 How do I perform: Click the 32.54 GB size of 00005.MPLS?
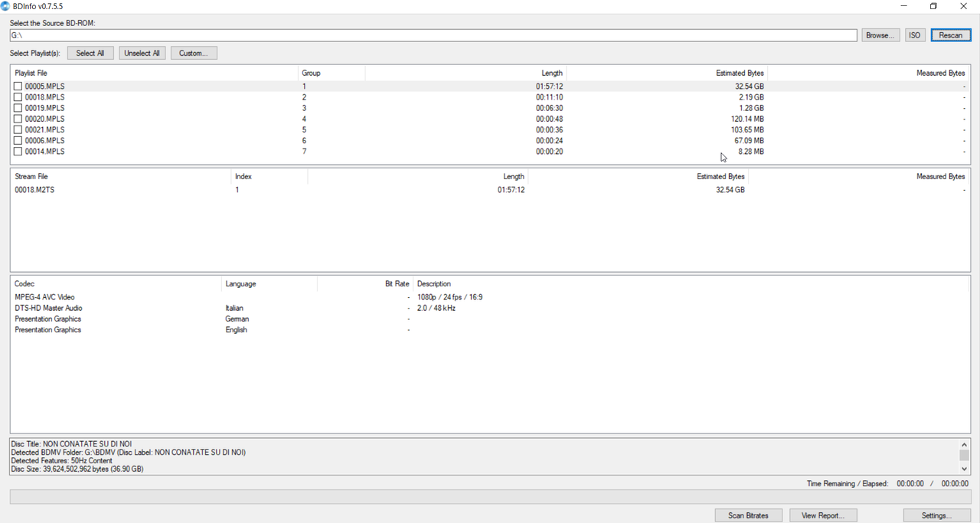pyautogui.click(x=750, y=87)
